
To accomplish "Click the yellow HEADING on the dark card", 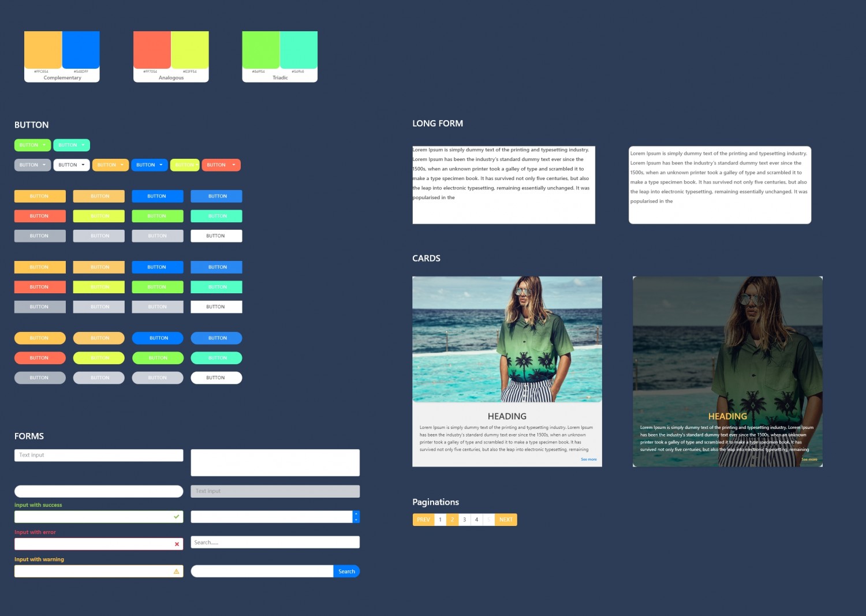I will pos(727,416).
